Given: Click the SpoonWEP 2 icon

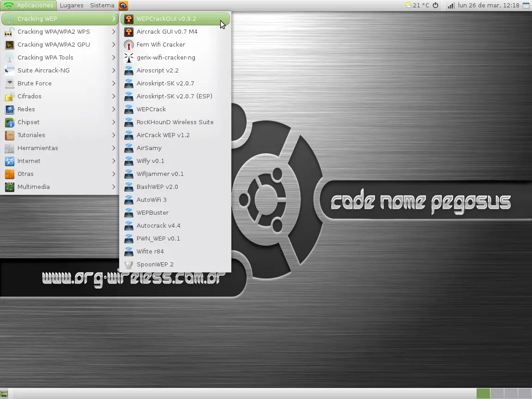Looking at the screenshot, I should (x=128, y=265).
